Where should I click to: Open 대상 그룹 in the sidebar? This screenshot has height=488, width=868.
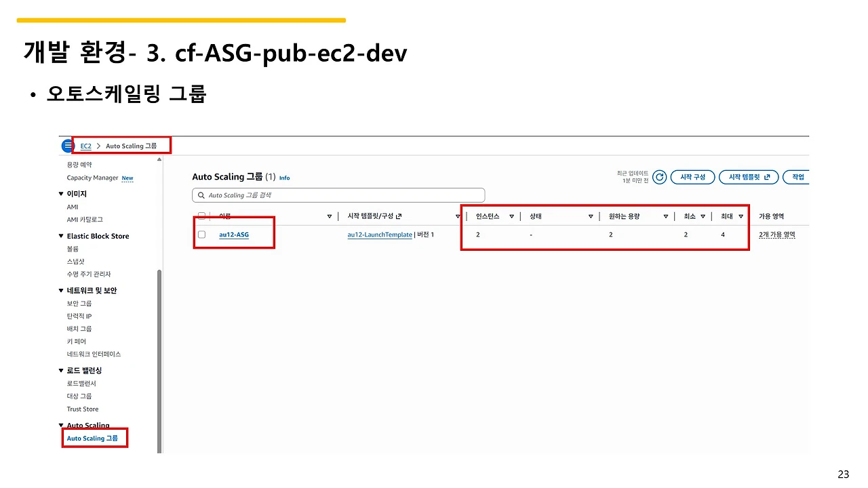(79, 396)
